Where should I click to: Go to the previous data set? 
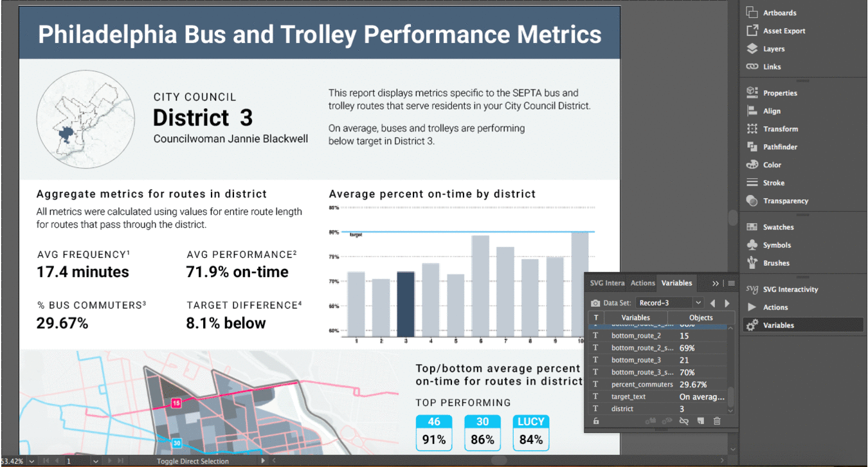tap(712, 303)
